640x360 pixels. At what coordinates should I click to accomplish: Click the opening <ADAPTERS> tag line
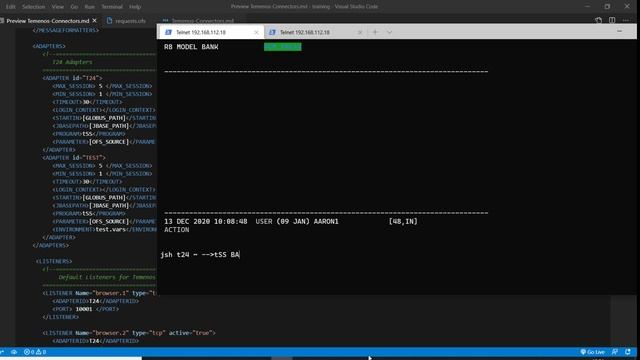[x=49, y=46]
